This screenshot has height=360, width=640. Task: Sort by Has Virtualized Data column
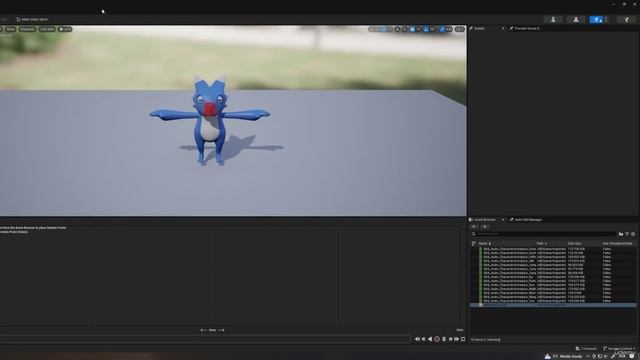(x=618, y=243)
